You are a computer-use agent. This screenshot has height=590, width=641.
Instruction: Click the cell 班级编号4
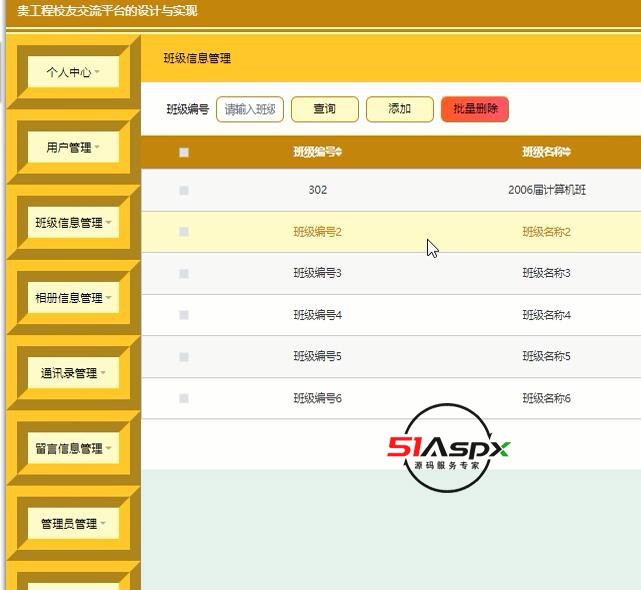click(x=318, y=315)
